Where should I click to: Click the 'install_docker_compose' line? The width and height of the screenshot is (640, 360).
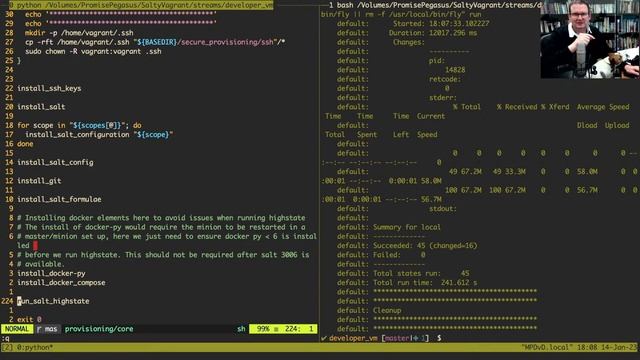pyautogui.click(x=61, y=282)
